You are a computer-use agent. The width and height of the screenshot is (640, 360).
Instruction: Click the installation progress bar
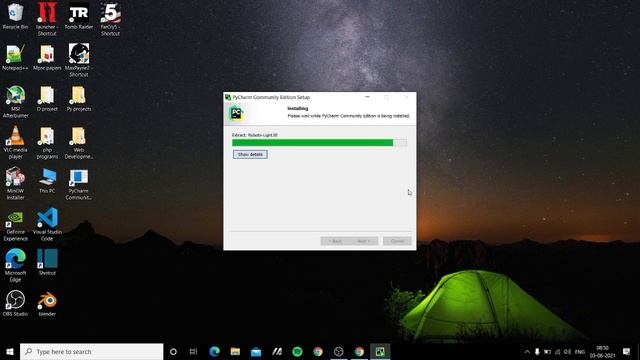click(x=319, y=142)
